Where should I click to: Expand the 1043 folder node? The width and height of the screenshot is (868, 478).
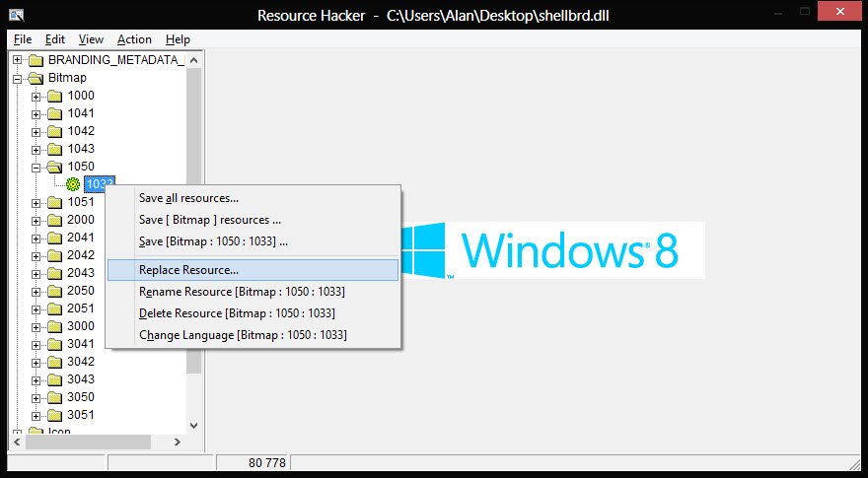point(36,150)
